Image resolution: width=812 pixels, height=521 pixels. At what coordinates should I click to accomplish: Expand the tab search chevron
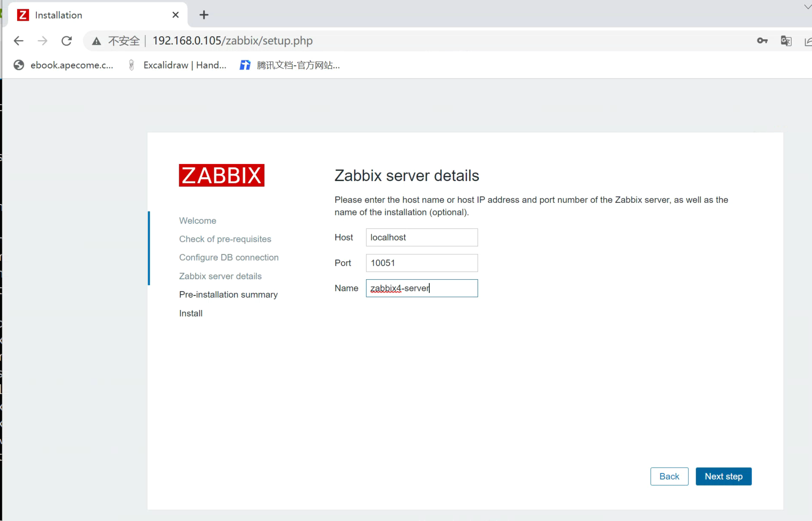coord(808,7)
